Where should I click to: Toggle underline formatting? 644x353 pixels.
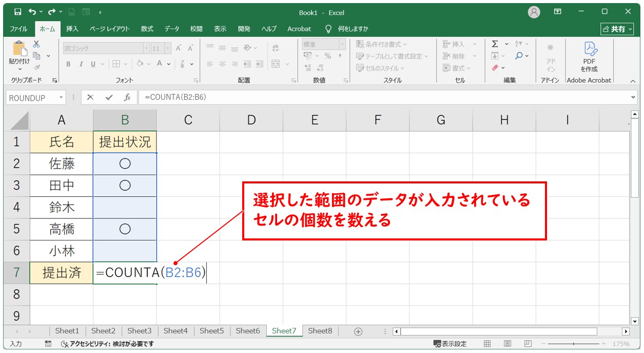coord(93,64)
